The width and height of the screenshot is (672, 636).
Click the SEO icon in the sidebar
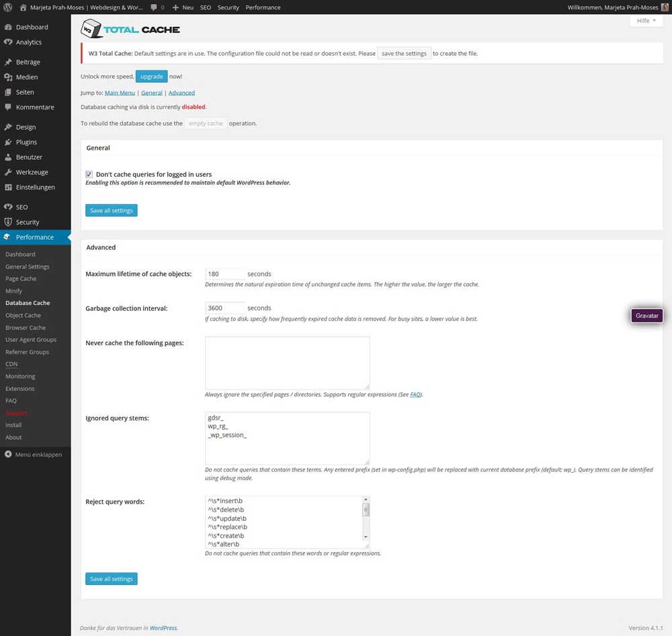click(x=8, y=207)
